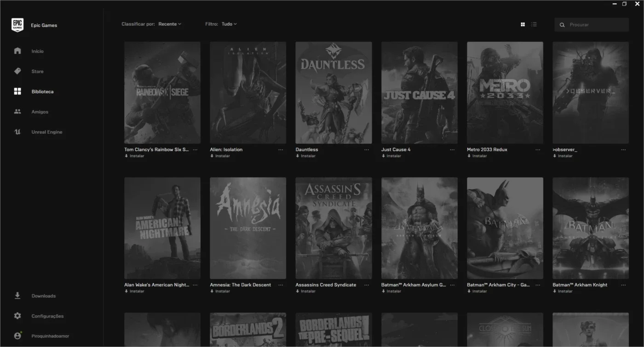Open the Amigos friends icon

17,112
